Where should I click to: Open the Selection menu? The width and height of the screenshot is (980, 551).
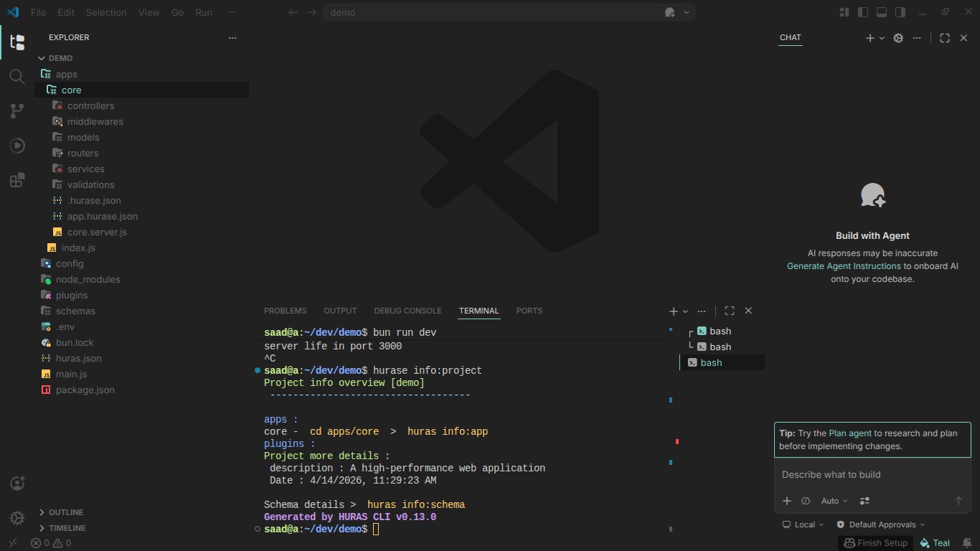[106, 12]
